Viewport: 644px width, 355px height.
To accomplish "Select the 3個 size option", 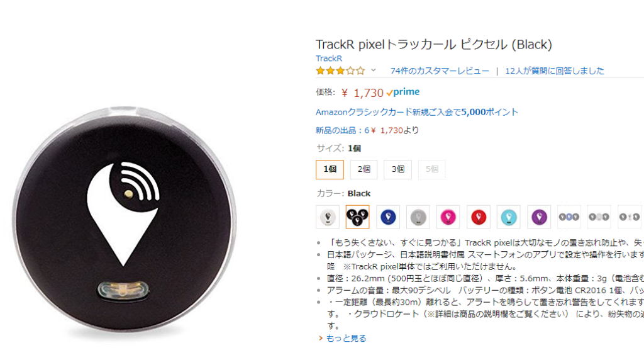I will click(397, 169).
